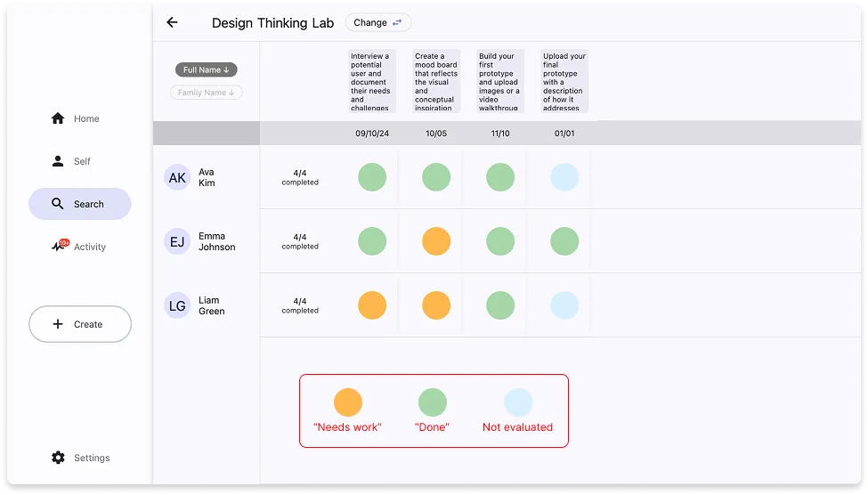The height and width of the screenshot is (495, 868).
Task: Select the Search menu label
Action: [x=88, y=204]
